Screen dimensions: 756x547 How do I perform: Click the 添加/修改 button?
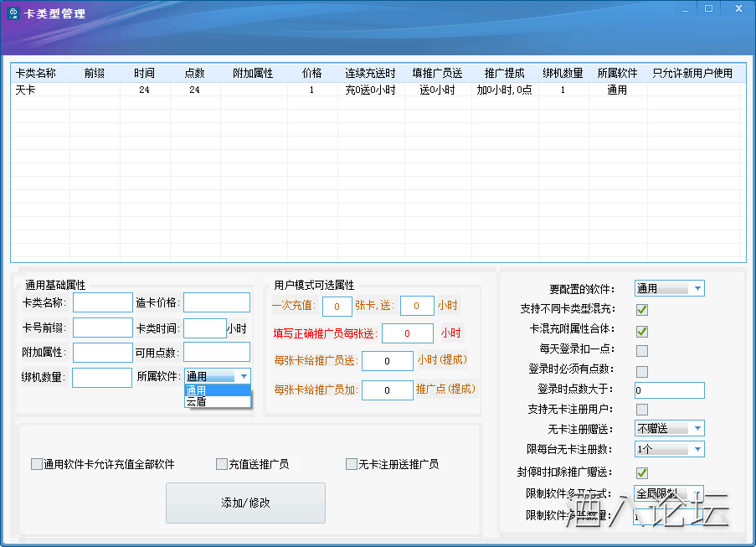(245, 503)
